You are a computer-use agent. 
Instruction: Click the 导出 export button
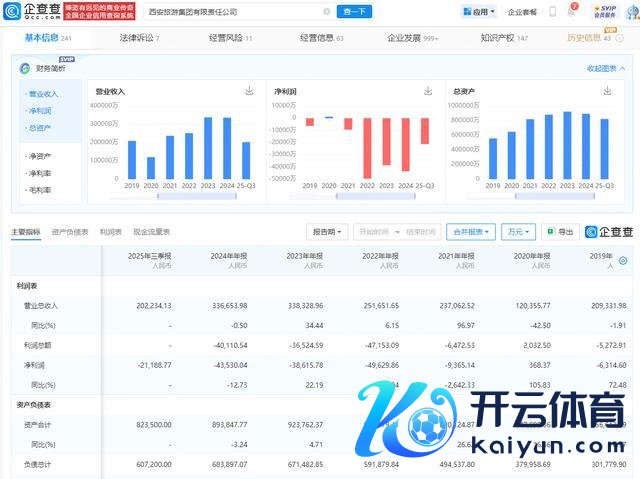tap(560, 232)
